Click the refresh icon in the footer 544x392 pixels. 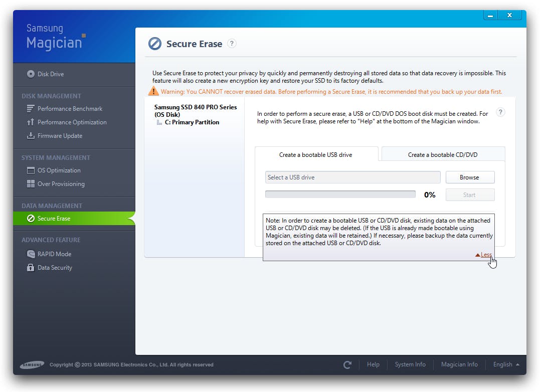click(347, 364)
